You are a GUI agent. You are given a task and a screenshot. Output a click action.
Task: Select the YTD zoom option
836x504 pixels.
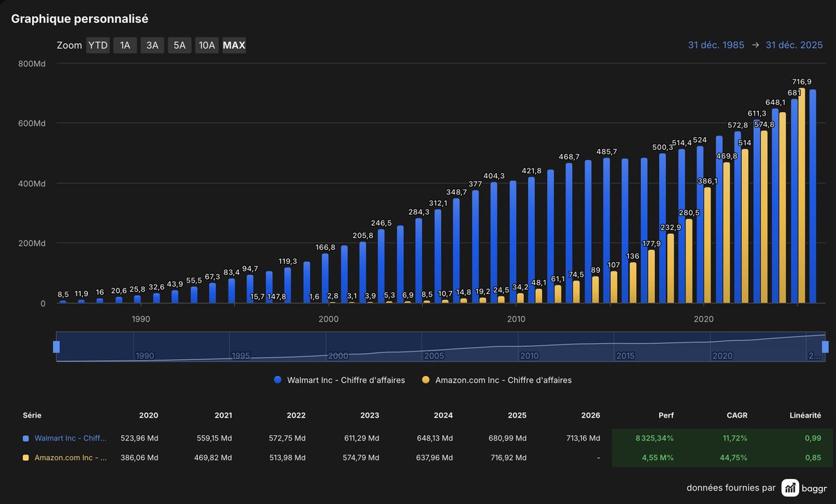[98, 45]
